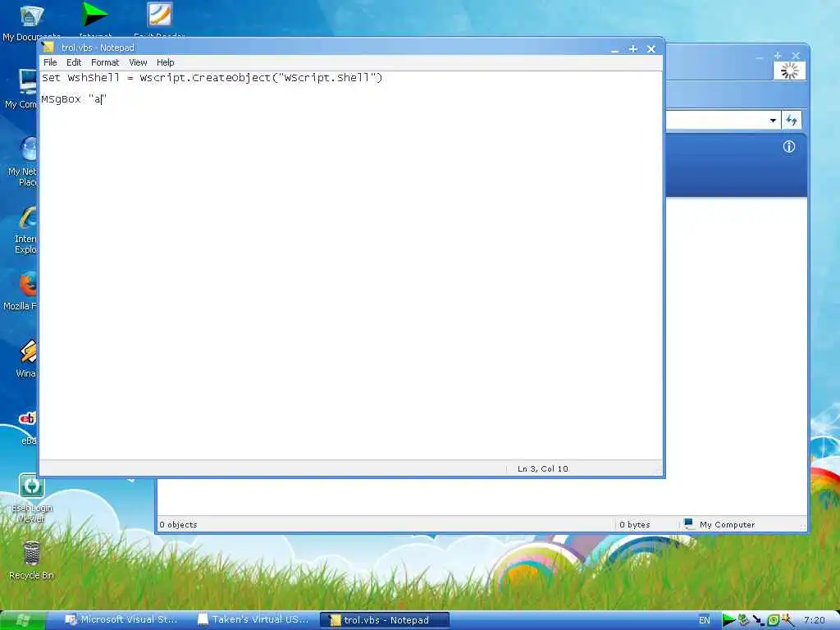Click the MsgBox "a" line in Notepad
Image resolution: width=840 pixels, height=630 pixels.
[x=74, y=99]
